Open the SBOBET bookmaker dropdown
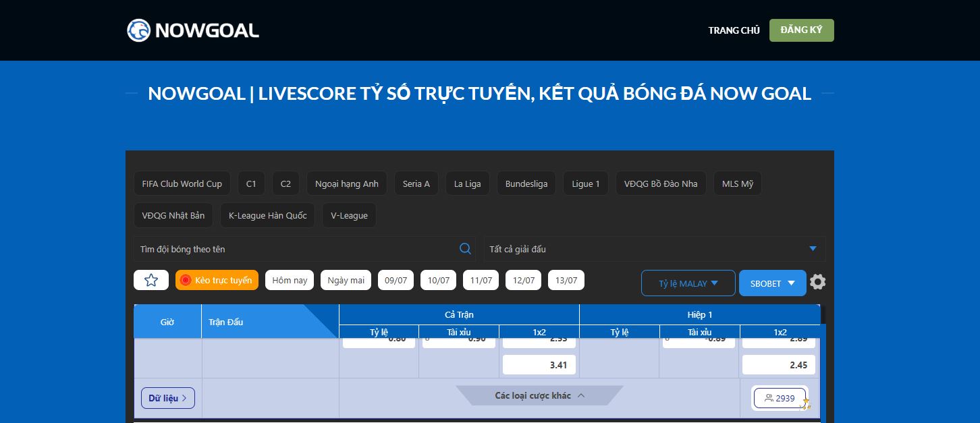The image size is (980, 423). [x=772, y=283]
